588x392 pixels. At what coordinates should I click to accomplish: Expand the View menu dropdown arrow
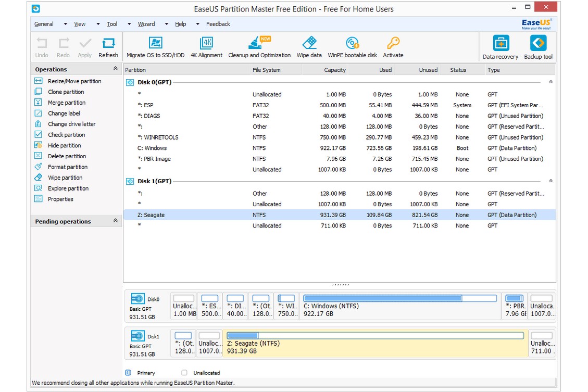click(x=98, y=24)
